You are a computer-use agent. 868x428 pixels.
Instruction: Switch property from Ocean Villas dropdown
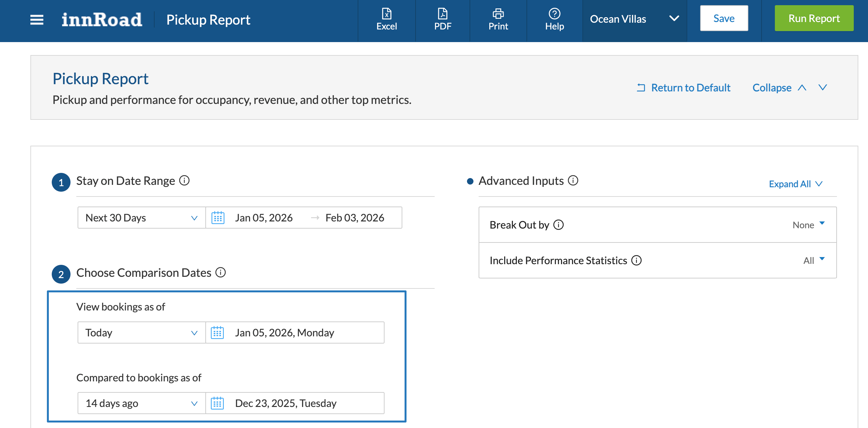(634, 19)
